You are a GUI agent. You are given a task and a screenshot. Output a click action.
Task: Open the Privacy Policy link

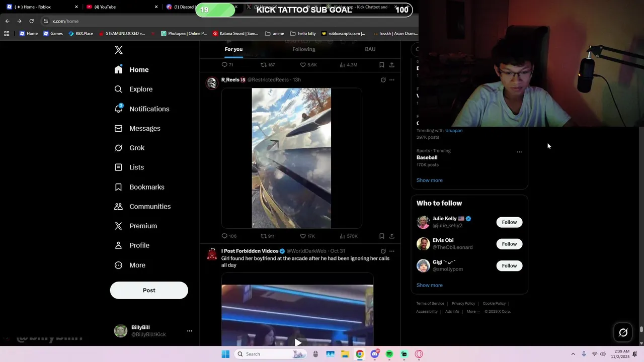(x=463, y=304)
